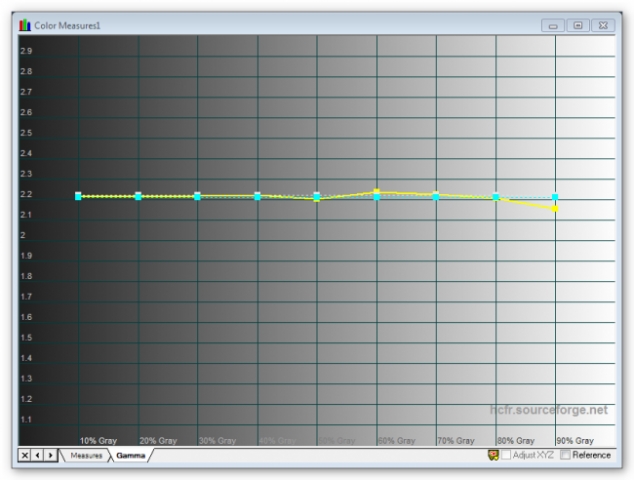This screenshot has width=634, height=480.
Task: Switch to the Measures tab
Action: pyautogui.click(x=85, y=455)
